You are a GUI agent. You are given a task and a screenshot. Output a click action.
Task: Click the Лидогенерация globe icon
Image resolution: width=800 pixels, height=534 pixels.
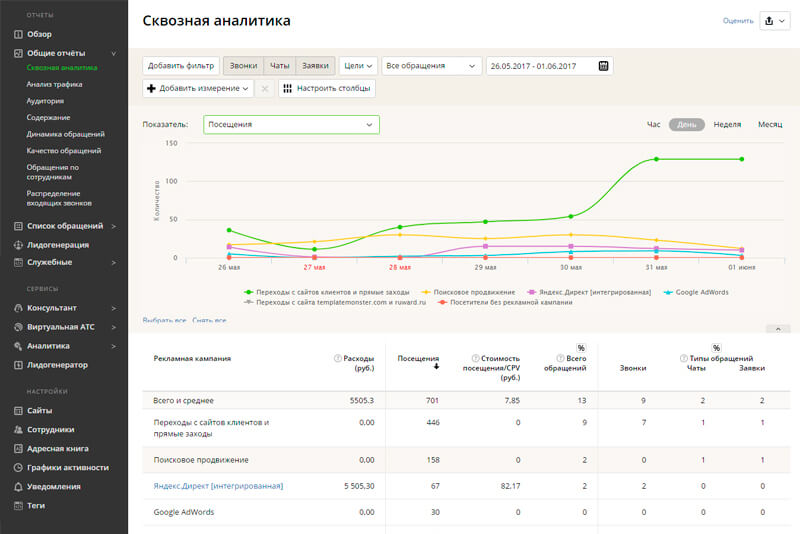pyautogui.click(x=18, y=245)
